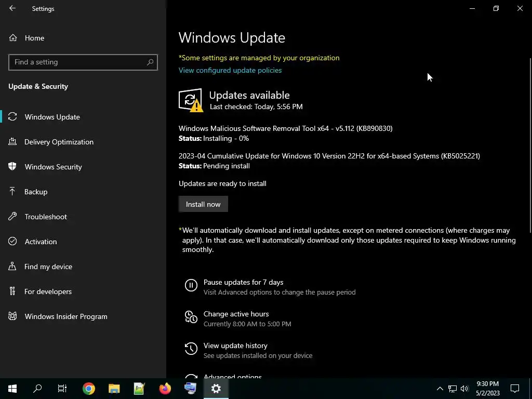Select Windows Update in the sidebar

coord(83,117)
